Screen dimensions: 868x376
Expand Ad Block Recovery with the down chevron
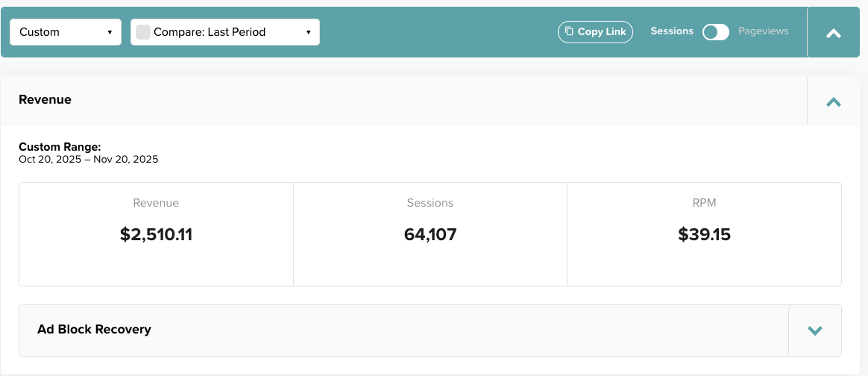pyautogui.click(x=815, y=330)
